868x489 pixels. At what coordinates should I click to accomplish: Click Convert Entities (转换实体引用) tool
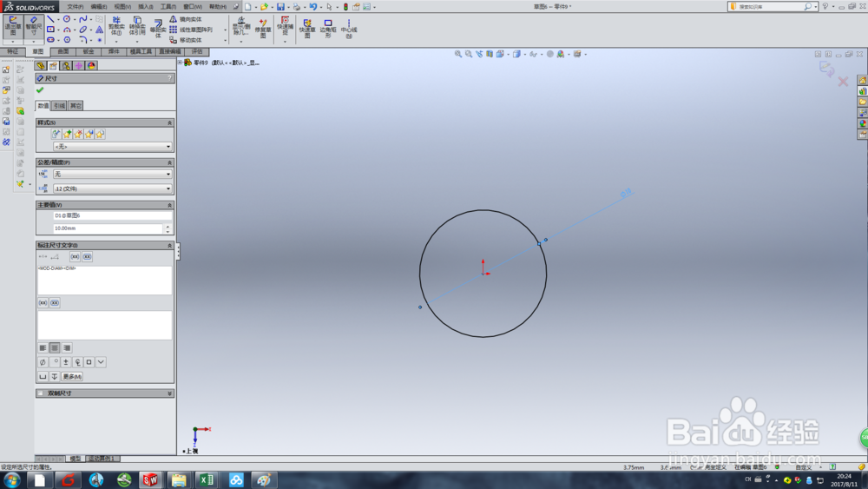pyautogui.click(x=137, y=27)
